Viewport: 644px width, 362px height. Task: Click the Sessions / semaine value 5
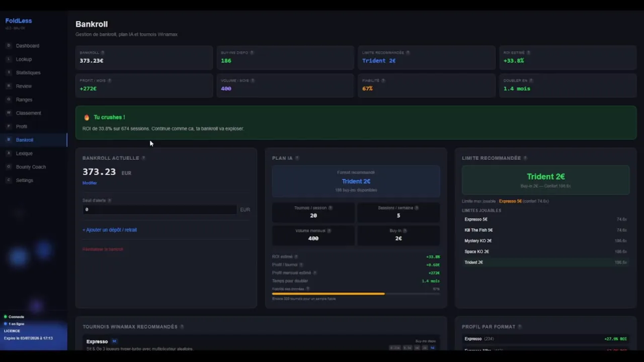(398, 215)
